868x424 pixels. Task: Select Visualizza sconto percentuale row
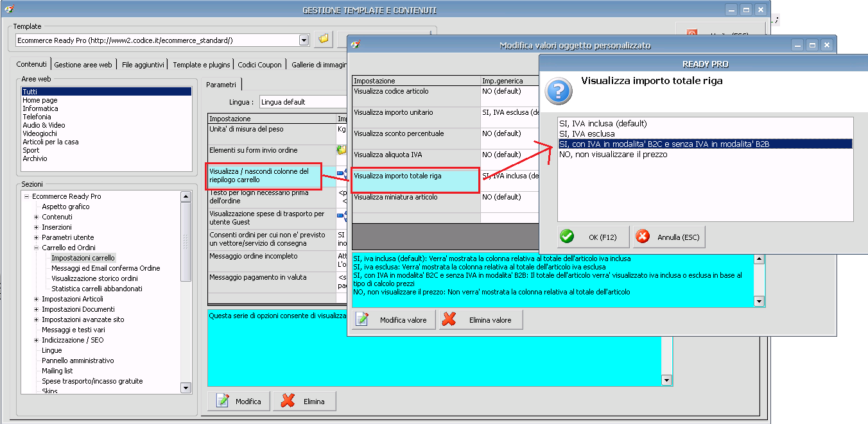click(x=446, y=139)
